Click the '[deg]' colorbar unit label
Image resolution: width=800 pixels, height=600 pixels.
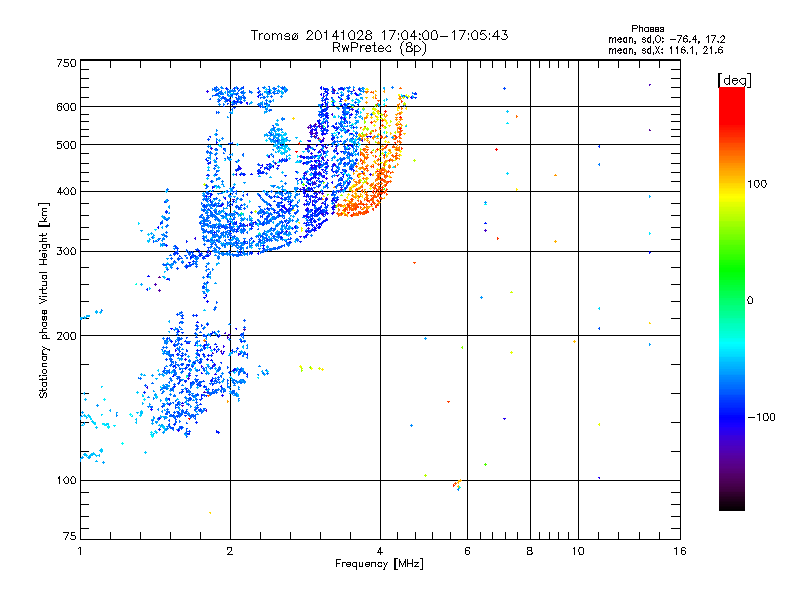click(734, 80)
